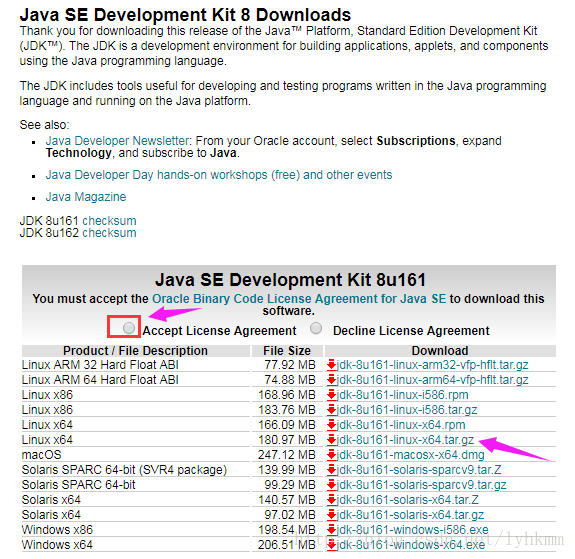Image resolution: width=575 pixels, height=559 pixels.
Task: Click download arrow icon for jdk-8u161-linux-i586.rpm
Action: 332,395
